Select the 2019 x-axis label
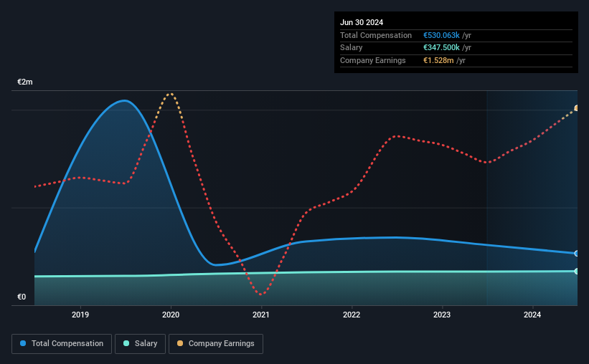 click(80, 315)
